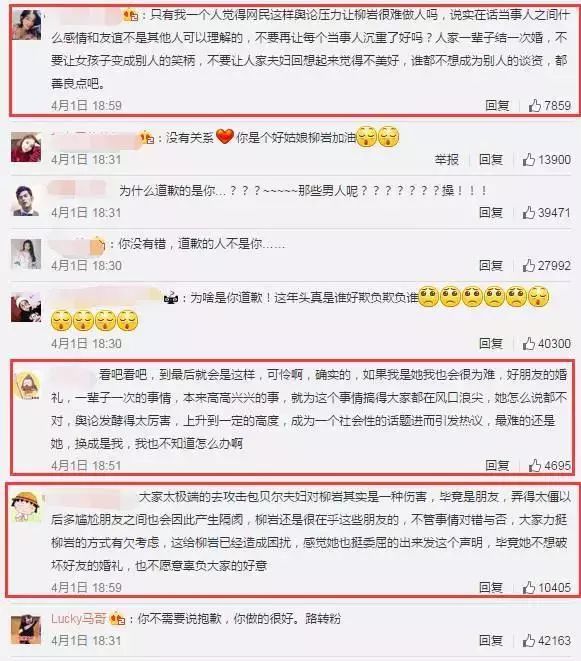Click the verified badge next to Lucky马哥
This screenshot has height=661, width=581.
pos(118,619)
